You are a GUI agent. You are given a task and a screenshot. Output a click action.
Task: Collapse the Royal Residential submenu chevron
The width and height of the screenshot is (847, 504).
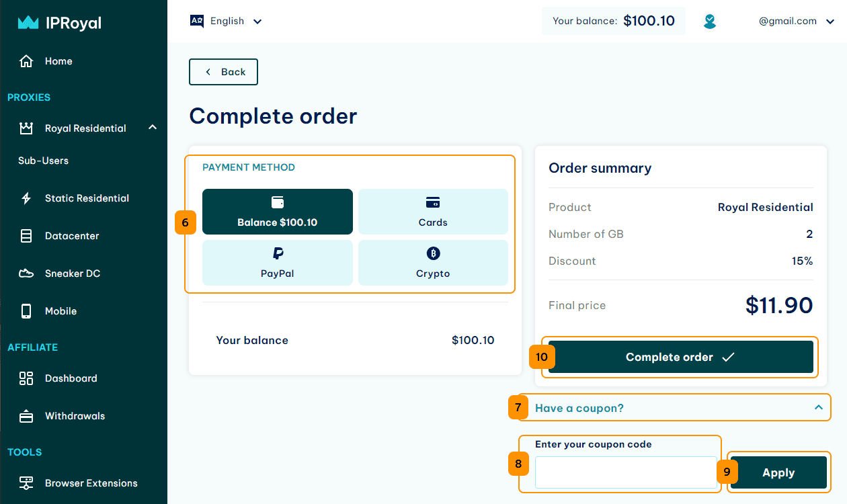tap(153, 127)
